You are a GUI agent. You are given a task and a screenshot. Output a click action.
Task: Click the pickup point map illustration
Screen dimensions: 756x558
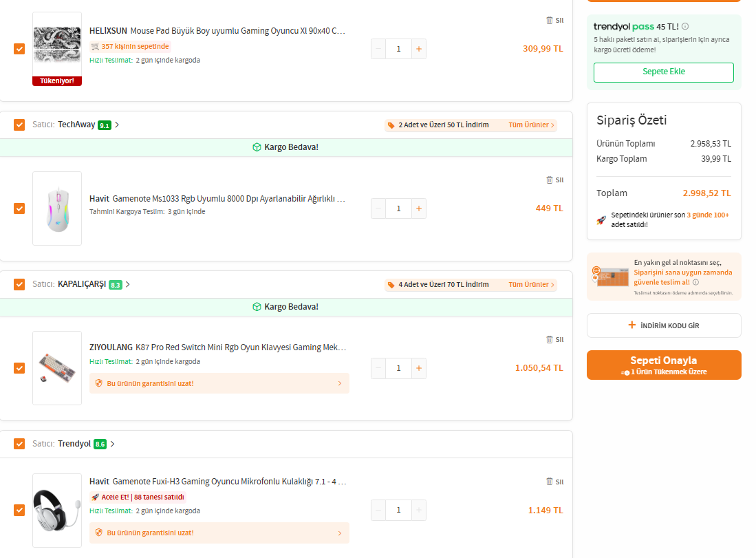click(x=610, y=277)
